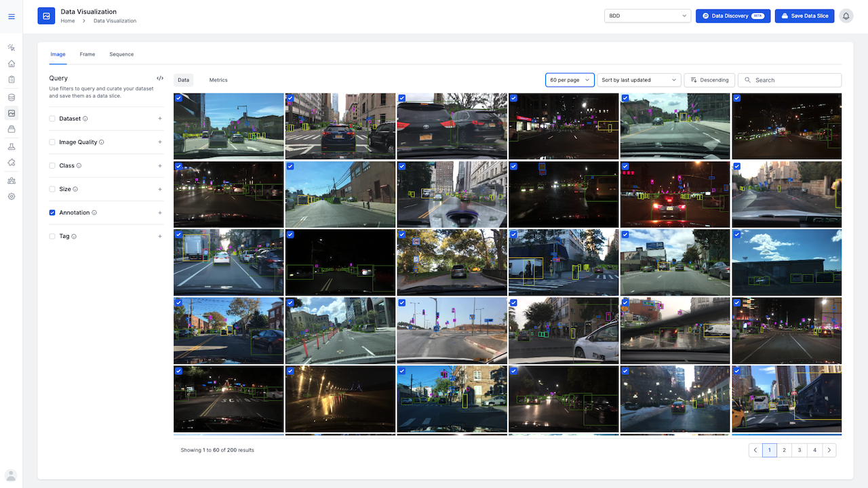Open the BDD dataset dropdown
Image resolution: width=868 pixels, height=488 pixels.
(647, 16)
